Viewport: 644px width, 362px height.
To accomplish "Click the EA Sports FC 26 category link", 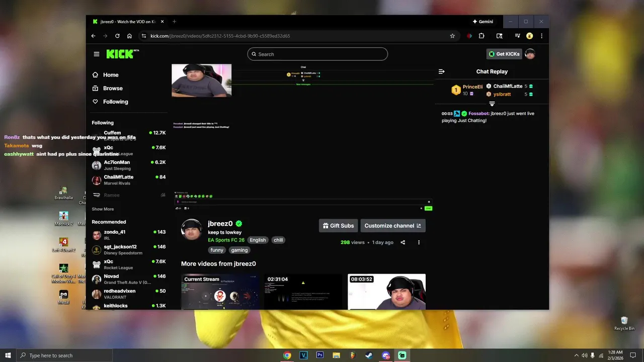I will pos(226,240).
